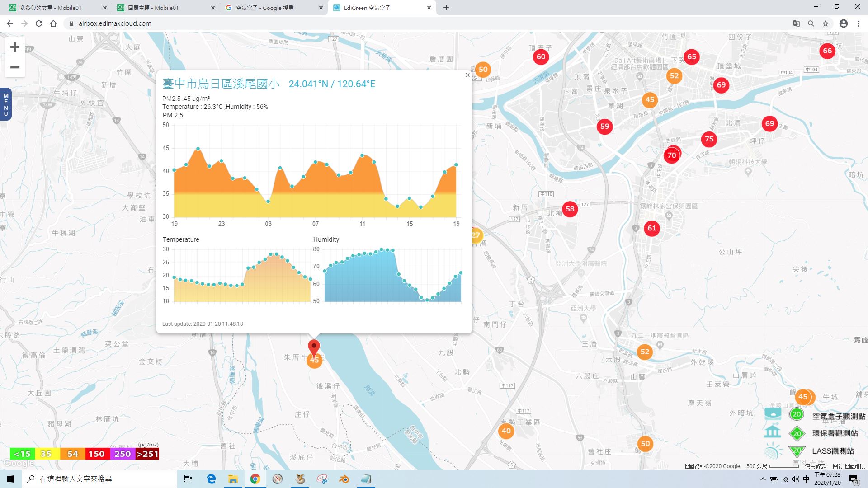Select red 69 marker near 北溝

coord(769,124)
